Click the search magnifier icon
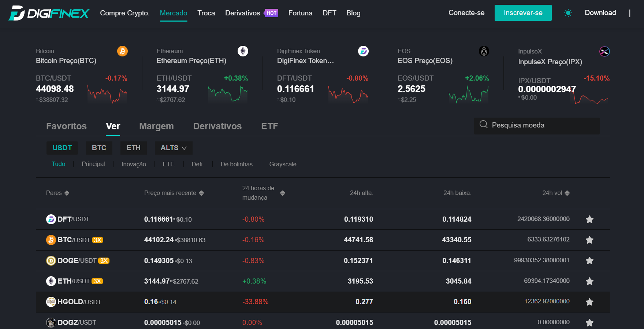The image size is (644, 329). click(x=483, y=125)
